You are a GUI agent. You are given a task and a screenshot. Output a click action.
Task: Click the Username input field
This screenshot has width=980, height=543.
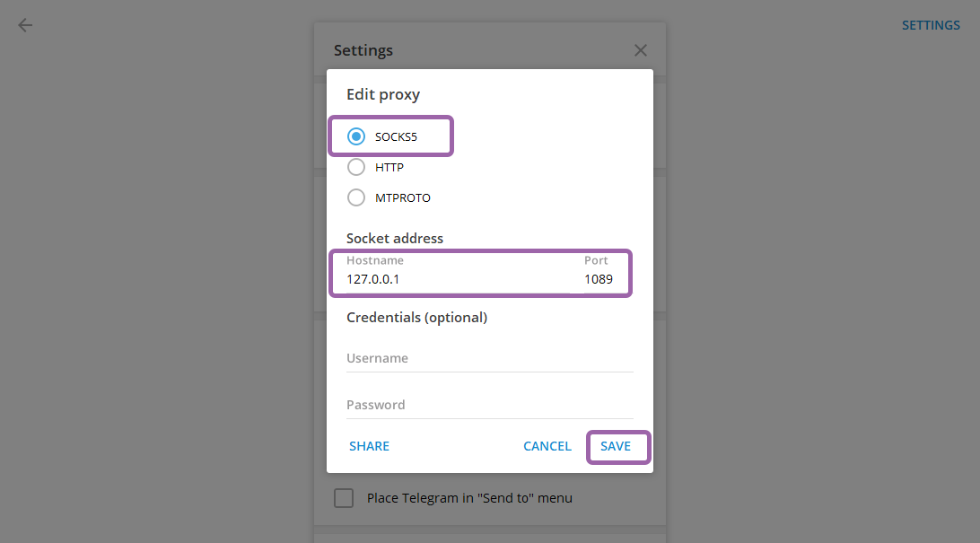pyautogui.click(x=489, y=358)
